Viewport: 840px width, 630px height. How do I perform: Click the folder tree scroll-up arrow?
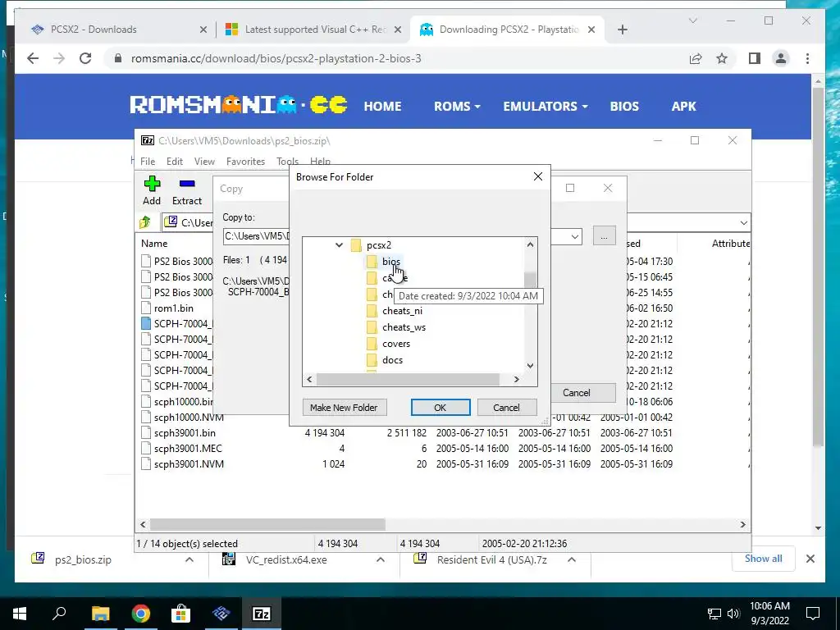(530, 244)
